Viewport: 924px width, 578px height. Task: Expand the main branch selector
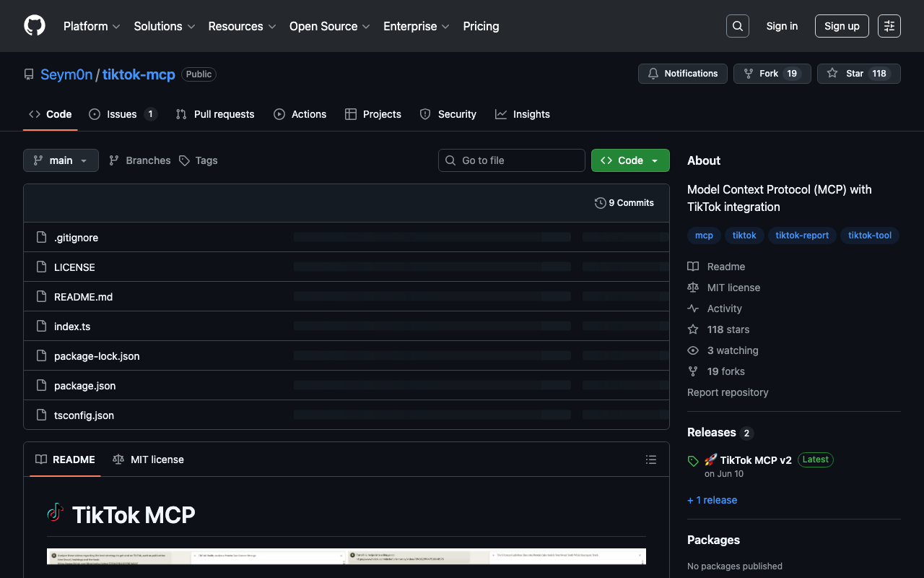[61, 160]
